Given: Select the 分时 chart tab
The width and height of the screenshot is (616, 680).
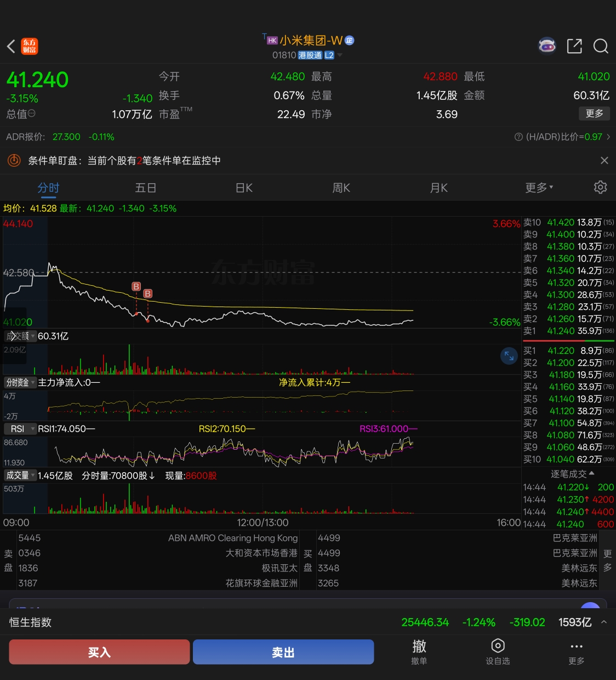Looking at the screenshot, I should tap(48, 188).
